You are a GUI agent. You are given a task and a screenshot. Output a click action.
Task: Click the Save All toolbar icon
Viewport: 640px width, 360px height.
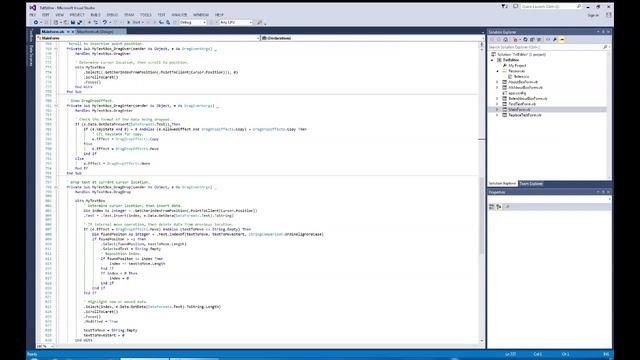(x=80, y=22)
